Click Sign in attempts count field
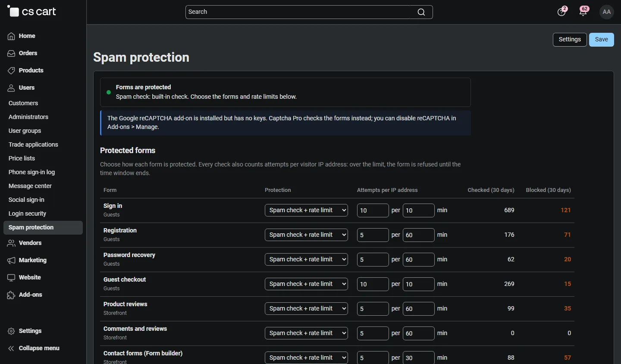621x364 pixels. 373,210
